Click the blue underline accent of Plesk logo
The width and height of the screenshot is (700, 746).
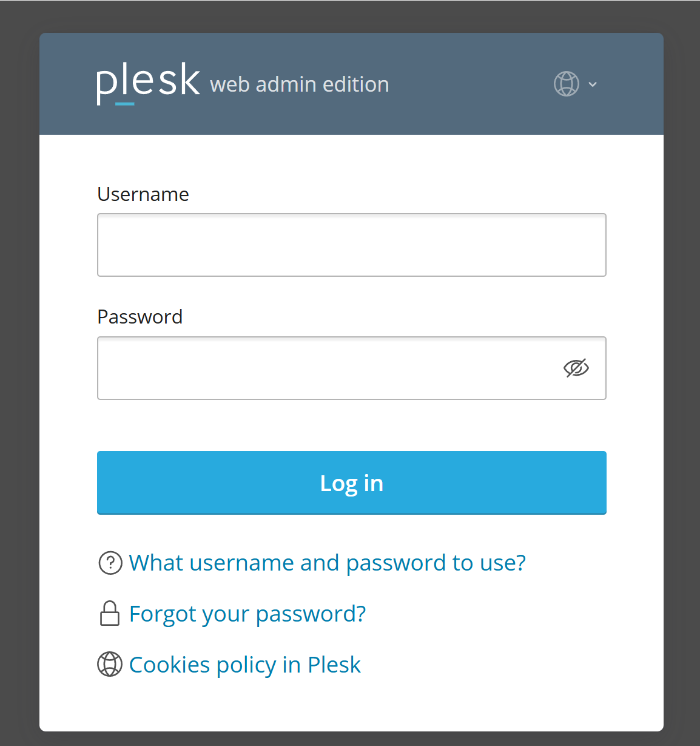(x=124, y=104)
